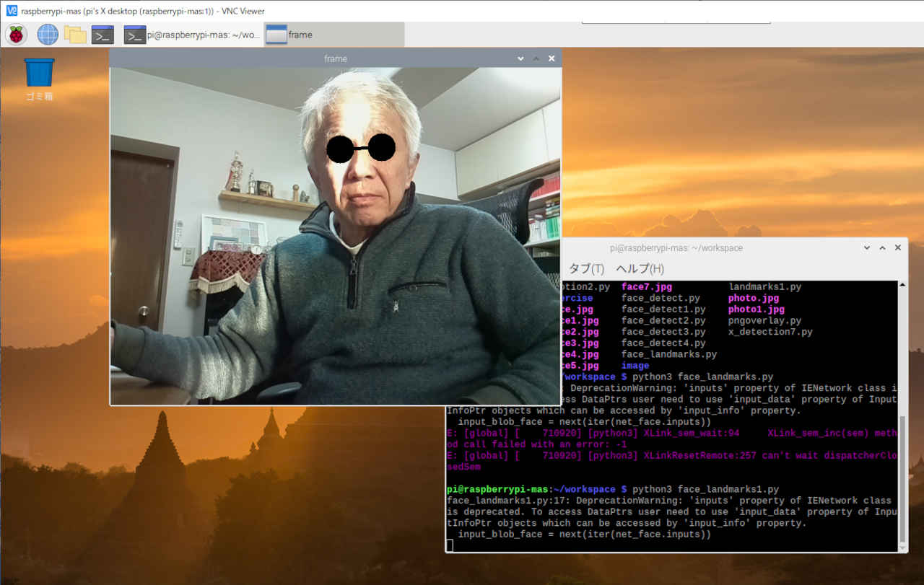Switch to the pi@raspberrypi-mas terminal taskbar button
Viewport: 924px width, 585px height.
coord(192,35)
